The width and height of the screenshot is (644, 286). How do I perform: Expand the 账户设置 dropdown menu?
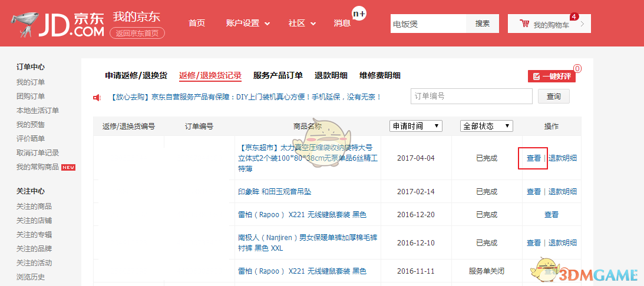(x=247, y=24)
